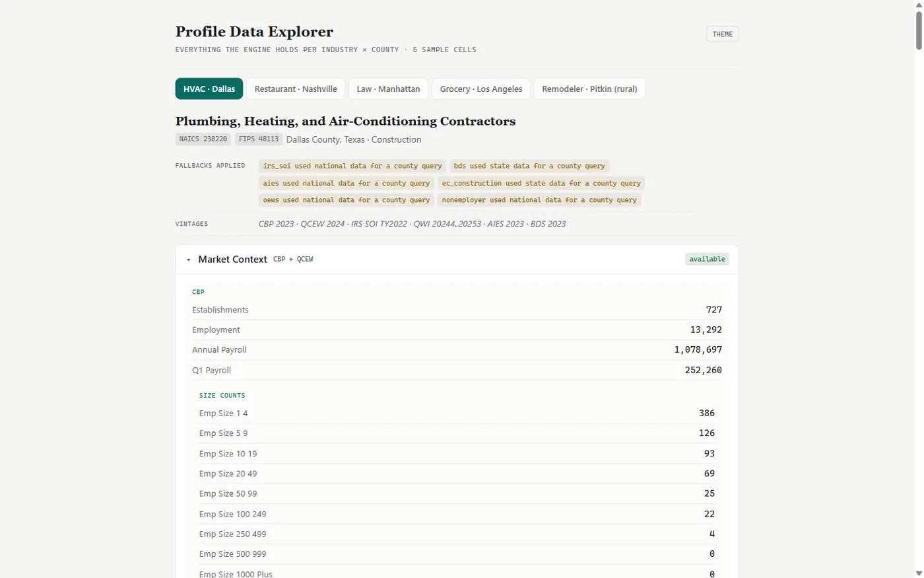Click the Profile Data Explorer title
The width and height of the screenshot is (924, 578).
coord(254,31)
